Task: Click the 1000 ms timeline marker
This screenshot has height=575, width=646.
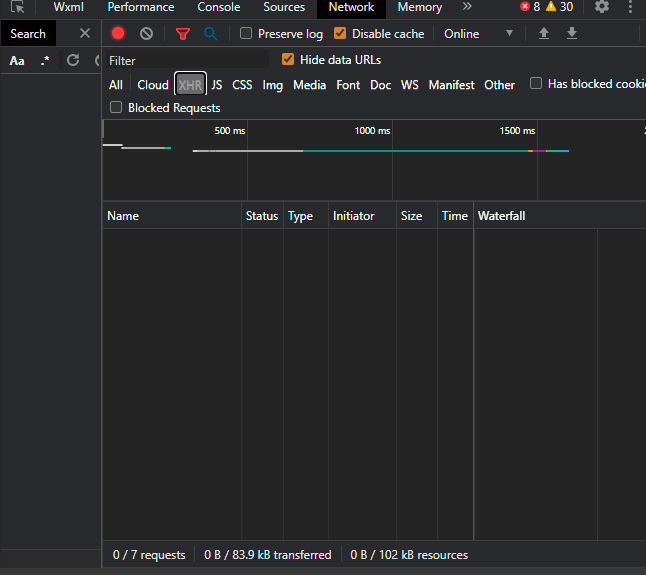Action: (x=372, y=131)
